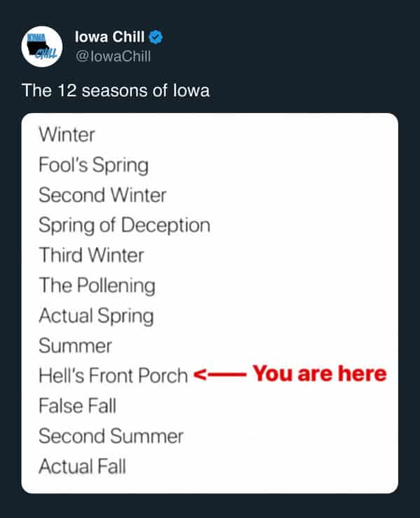Open the attached white seasons image
The height and width of the screenshot is (518, 420).
pyautogui.click(x=210, y=303)
